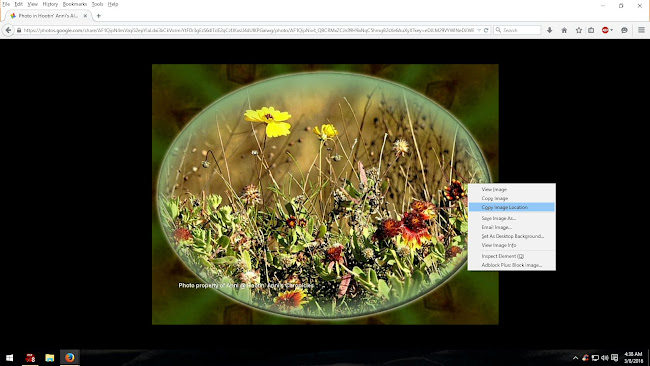Open the Help menu
Viewport: 650px width, 366px height.
113,4
